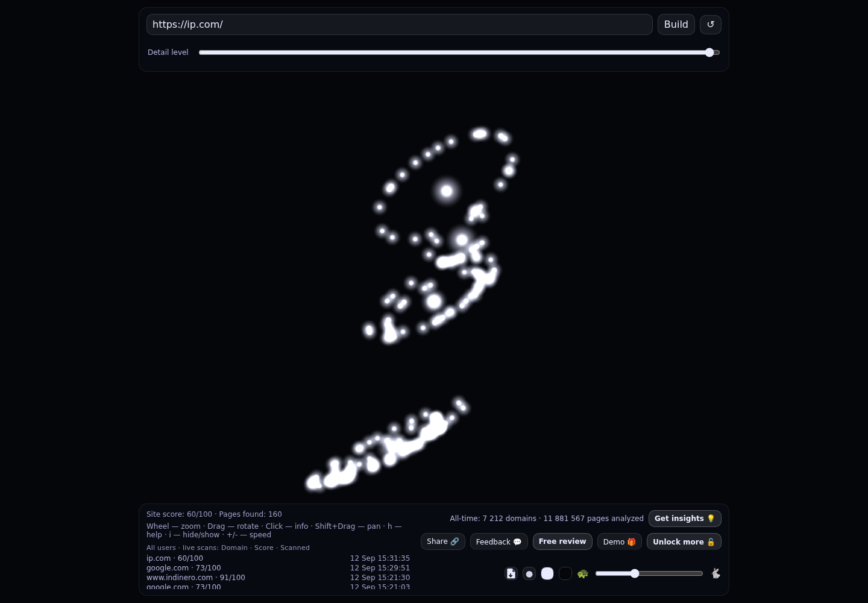Select the black color swatch
Image resolution: width=868 pixels, height=603 pixels.
coord(565,573)
